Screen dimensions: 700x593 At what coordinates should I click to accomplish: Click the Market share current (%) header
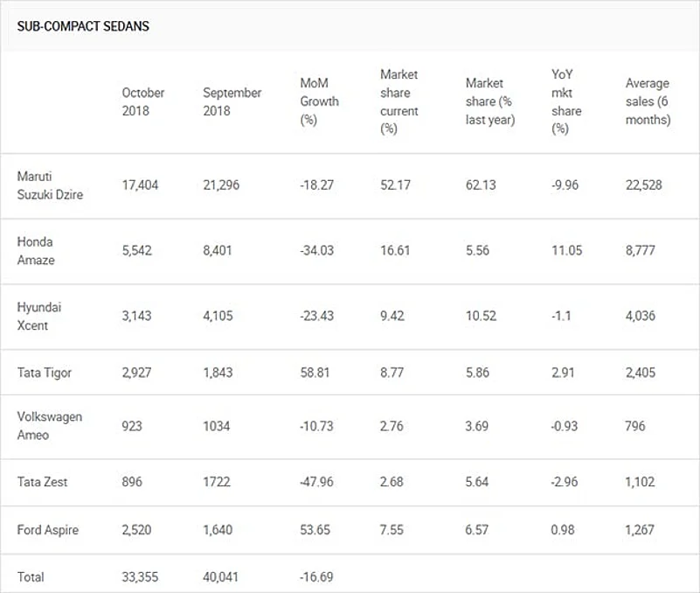point(399,101)
